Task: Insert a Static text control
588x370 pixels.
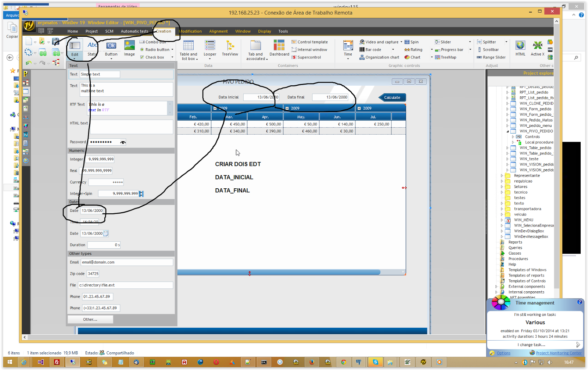Action: 92,49
